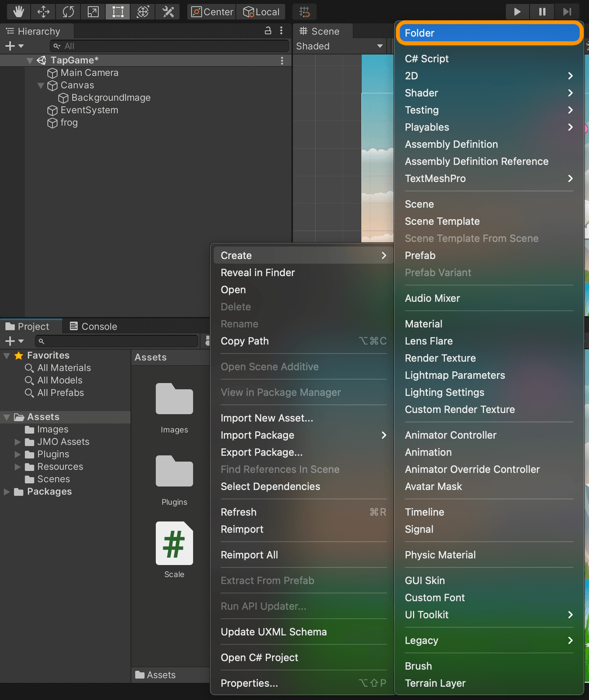Switch to the Console tab
Viewport: 589px width, 700px height.
click(93, 326)
